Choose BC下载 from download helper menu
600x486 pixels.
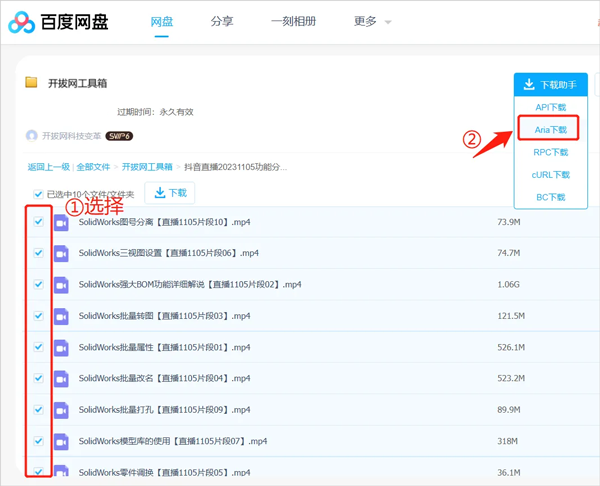pos(551,197)
